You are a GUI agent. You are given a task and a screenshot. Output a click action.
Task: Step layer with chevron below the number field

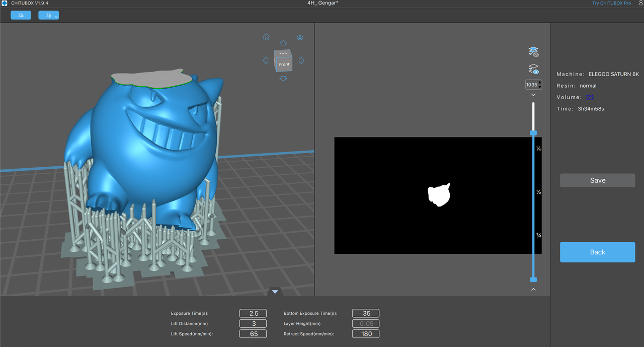[x=533, y=95]
